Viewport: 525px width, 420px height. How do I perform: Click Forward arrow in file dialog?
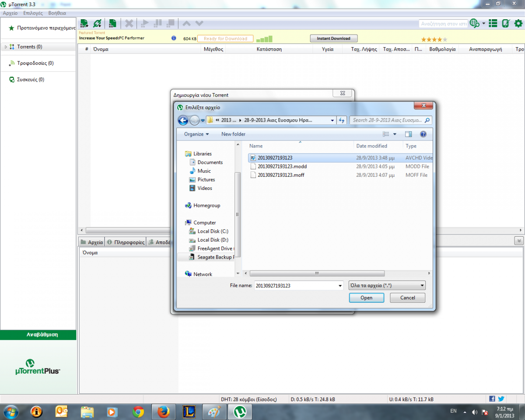tap(195, 120)
